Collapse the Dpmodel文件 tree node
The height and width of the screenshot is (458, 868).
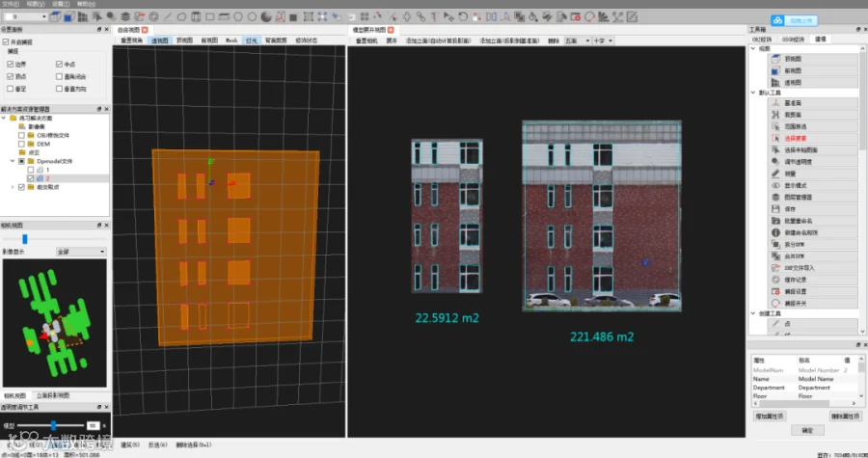(12, 161)
